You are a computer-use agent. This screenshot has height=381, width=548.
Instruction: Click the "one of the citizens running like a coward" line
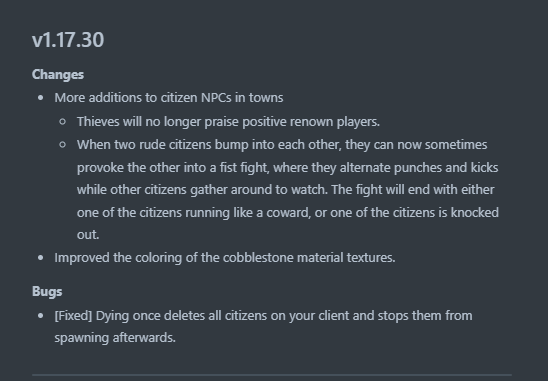(288, 213)
